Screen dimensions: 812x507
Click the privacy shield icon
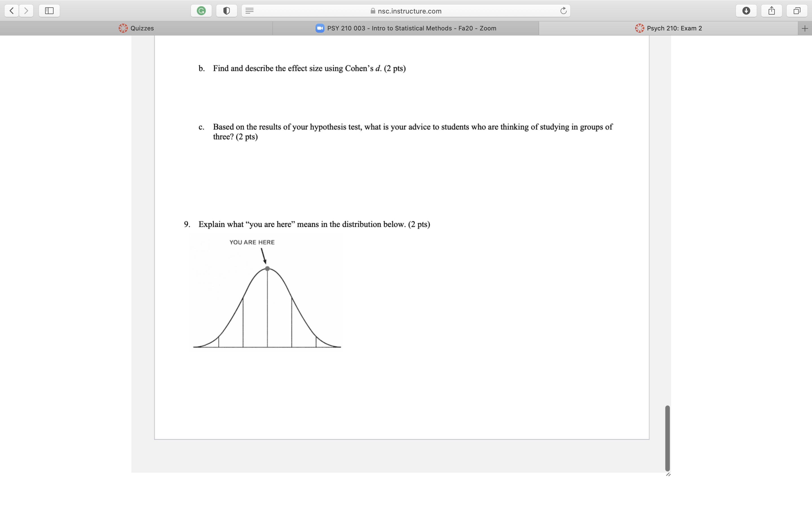226,11
